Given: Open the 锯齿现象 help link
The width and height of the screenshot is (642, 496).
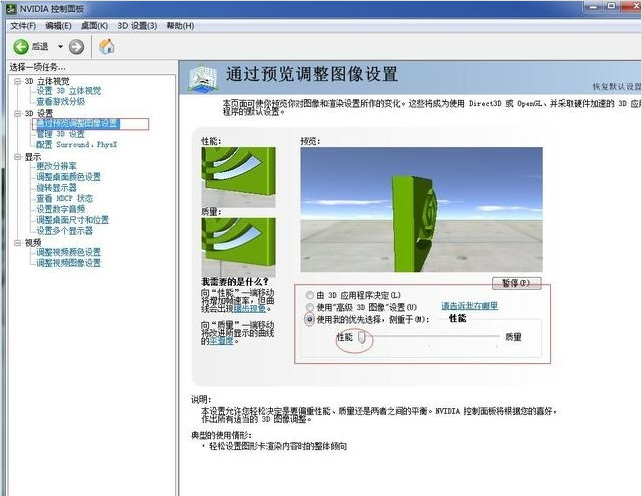Looking at the screenshot, I should point(250,308).
